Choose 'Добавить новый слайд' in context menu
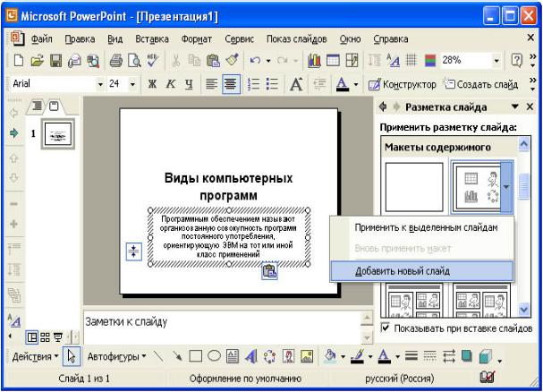The height and width of the screenshot is (392, 543). coord(422,271)
